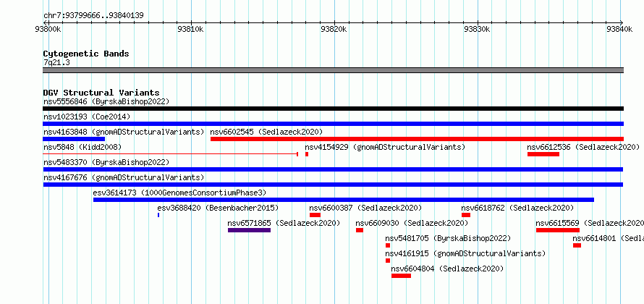Select the nsv5483370 blue variant bar
644x304 pixels.
pyautogui.click(x=333, y=169)
